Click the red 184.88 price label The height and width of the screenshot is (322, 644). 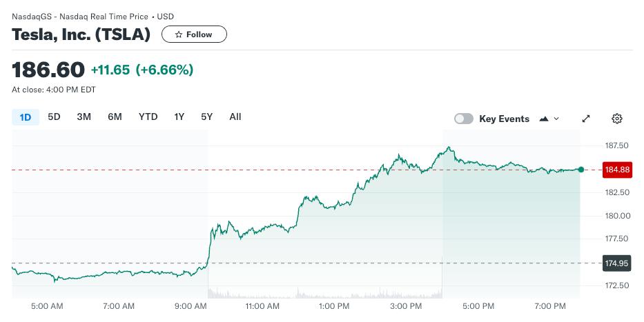click(x=617, y=170)
